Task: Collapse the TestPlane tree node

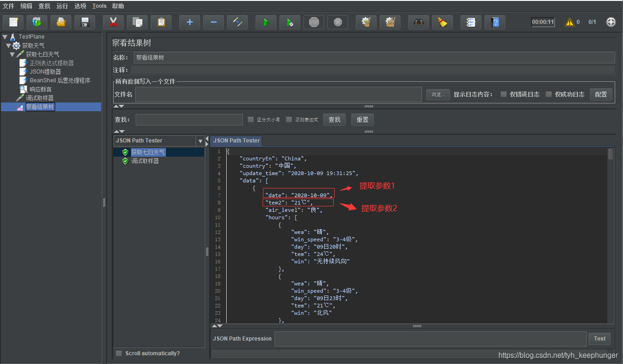Action: click(5, 37)
